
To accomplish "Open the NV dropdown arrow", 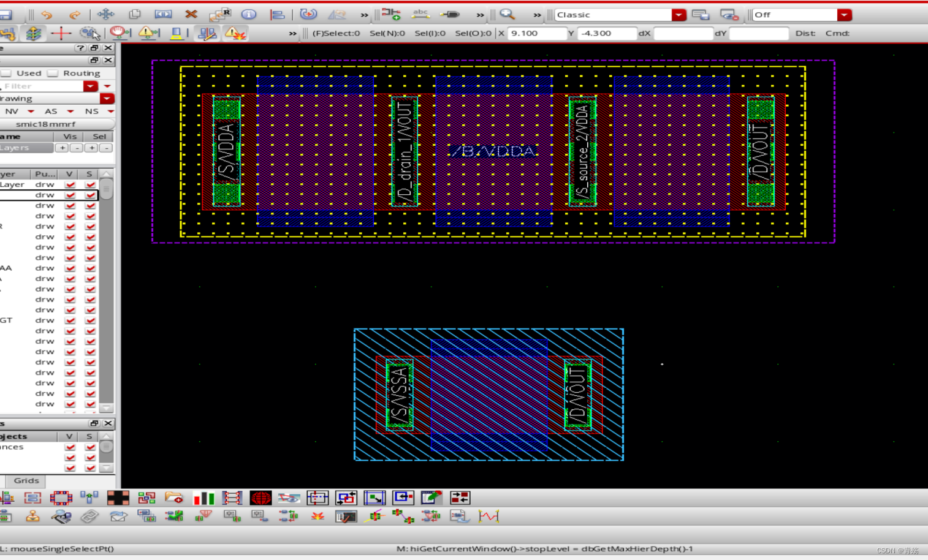I will point(31,111).
